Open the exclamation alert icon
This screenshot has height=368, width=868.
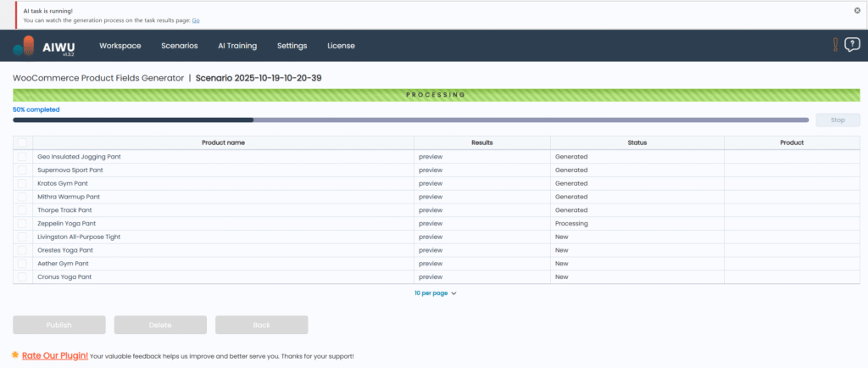[x=835, y=45]
